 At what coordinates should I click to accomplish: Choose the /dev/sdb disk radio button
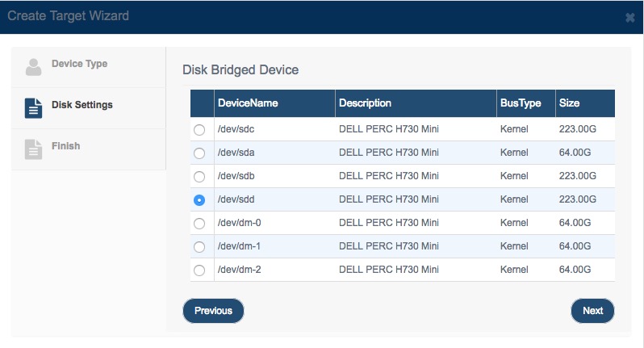[x=199, y=177]
